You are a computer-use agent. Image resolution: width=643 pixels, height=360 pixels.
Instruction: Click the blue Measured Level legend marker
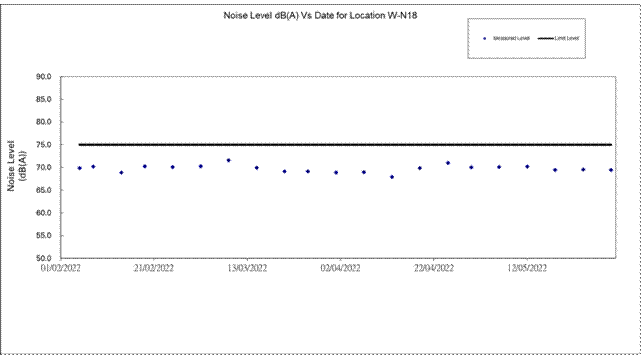pyautogui.click(x=485, y=39)
